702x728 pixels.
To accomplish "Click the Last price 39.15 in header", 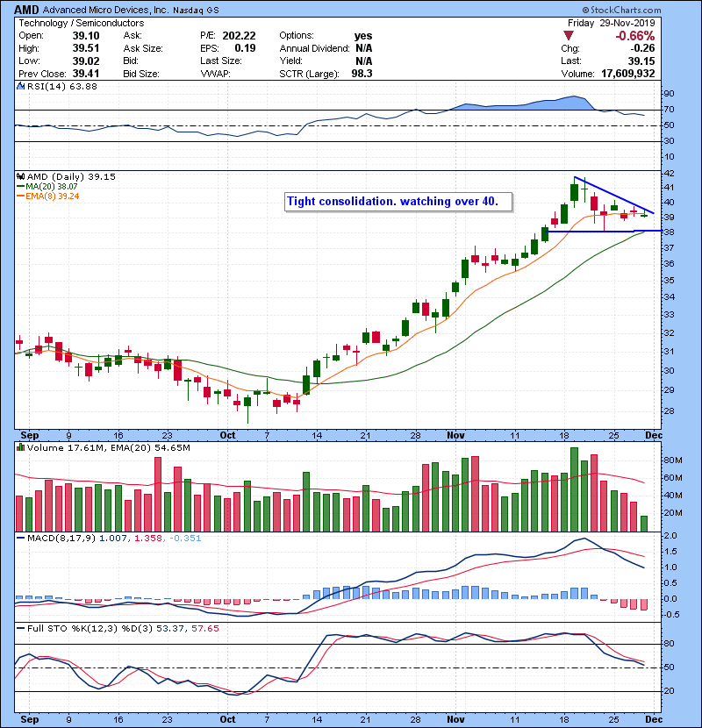I will tap(641, 61).
